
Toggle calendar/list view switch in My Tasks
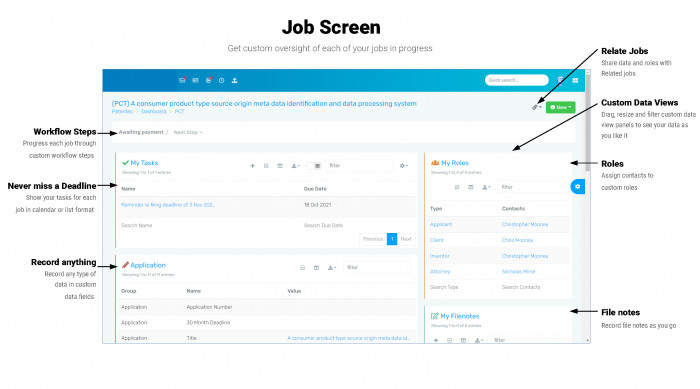point(314,166)
